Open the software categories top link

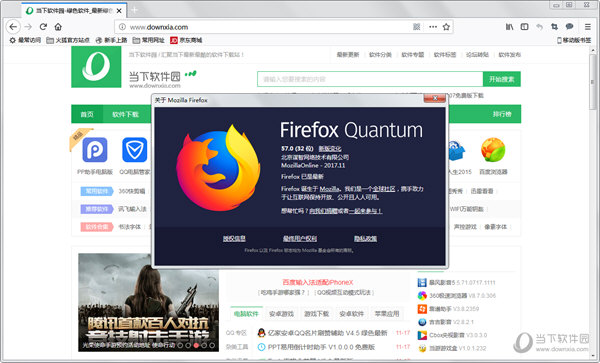(380, 55)
